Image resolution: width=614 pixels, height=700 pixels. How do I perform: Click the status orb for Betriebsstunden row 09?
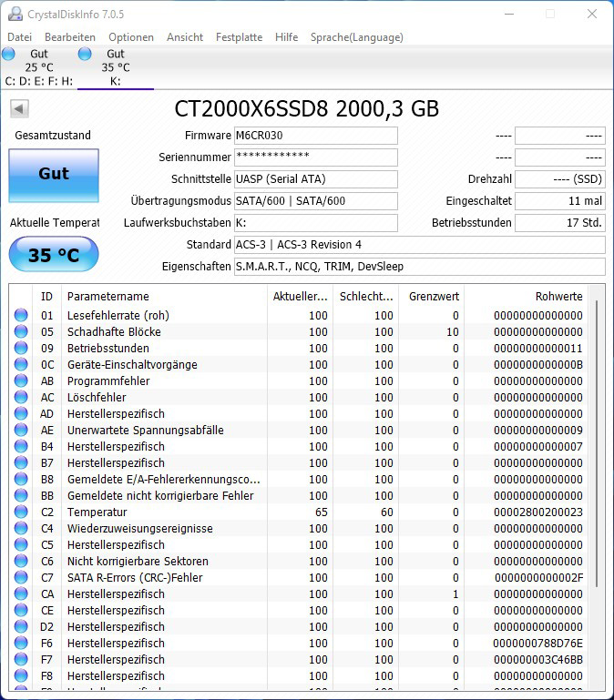[21, 349]
